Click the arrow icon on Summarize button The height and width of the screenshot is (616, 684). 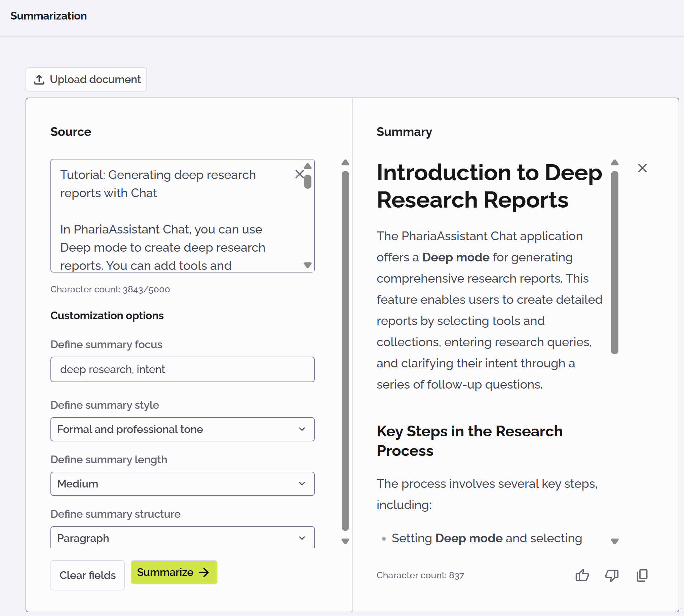pyautogui.click(x=204, y=572)
